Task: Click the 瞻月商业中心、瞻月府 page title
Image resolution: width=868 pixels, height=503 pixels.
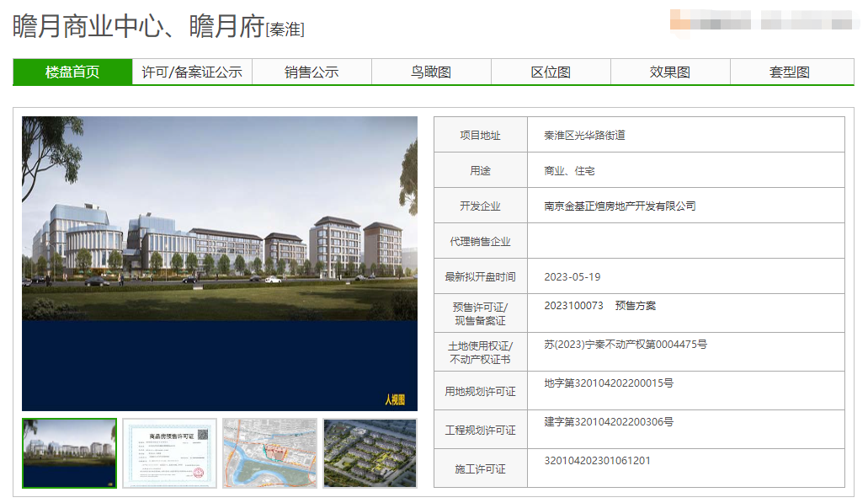Action: click(139, 27)
